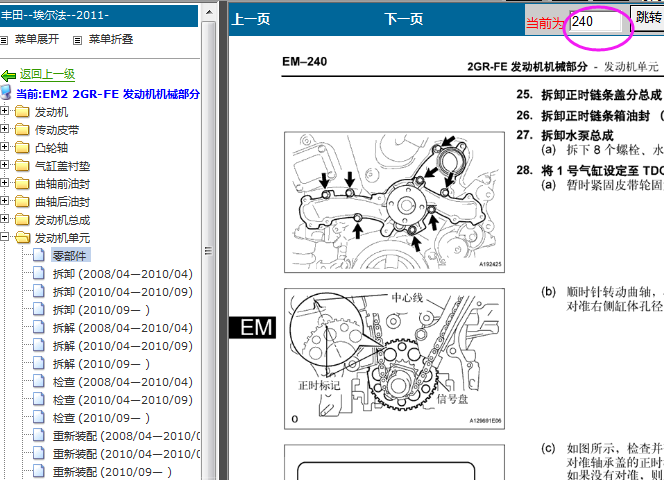Click the page number field showing 240
Viewport: 664px width, 480px height.
coord(595,21)
